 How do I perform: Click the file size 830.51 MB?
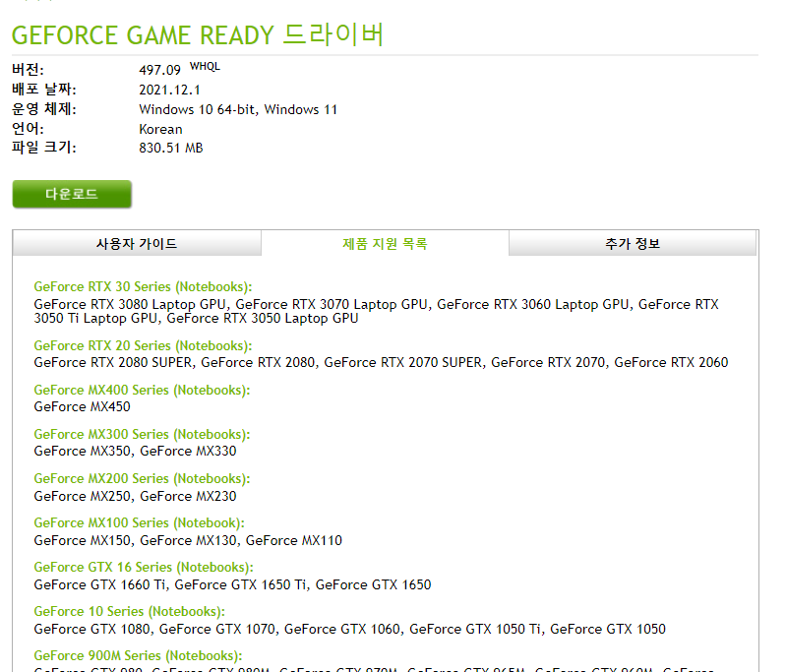(171, 148)
